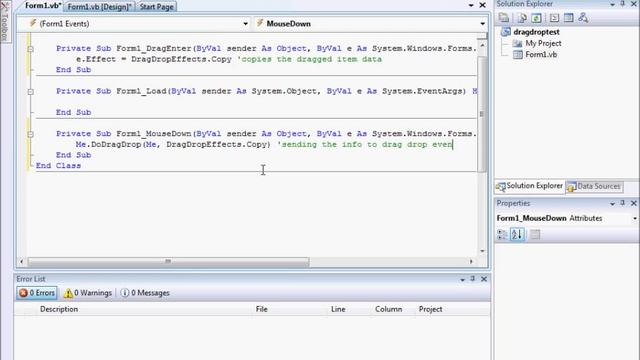Open the MouseDown method dropdown
The width and height of the screenshot is (640, 360).
pyautogui.click(x=482, y=24)
